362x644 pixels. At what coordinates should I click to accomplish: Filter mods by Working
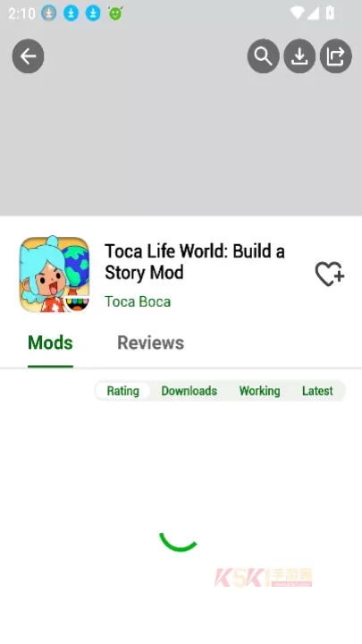click(x=259, y=391)
